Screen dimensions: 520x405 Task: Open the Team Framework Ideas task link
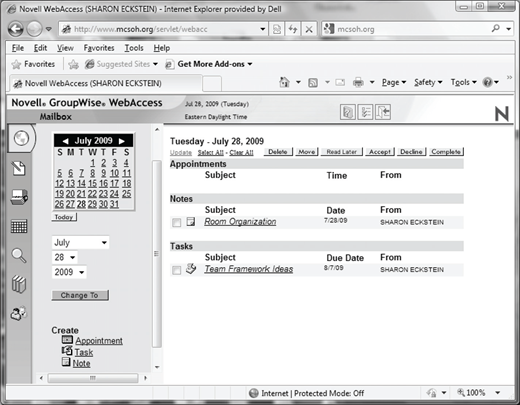tap(249, 269)
